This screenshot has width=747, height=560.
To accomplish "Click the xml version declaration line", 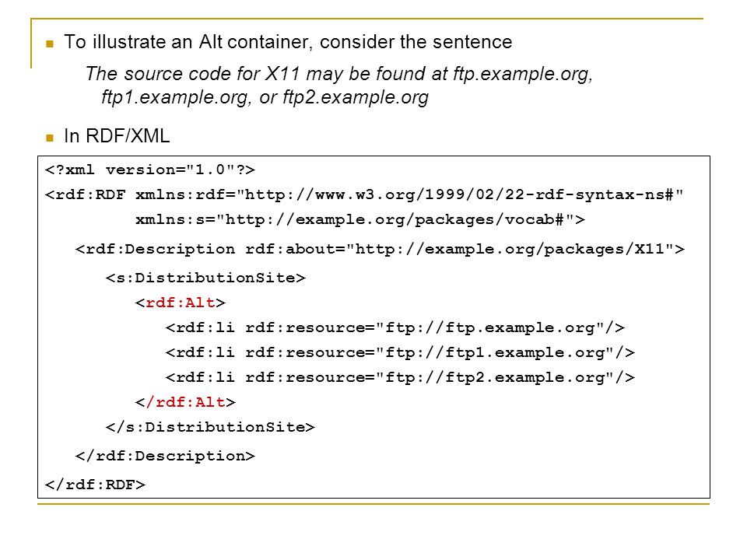I will coord(150,170).
